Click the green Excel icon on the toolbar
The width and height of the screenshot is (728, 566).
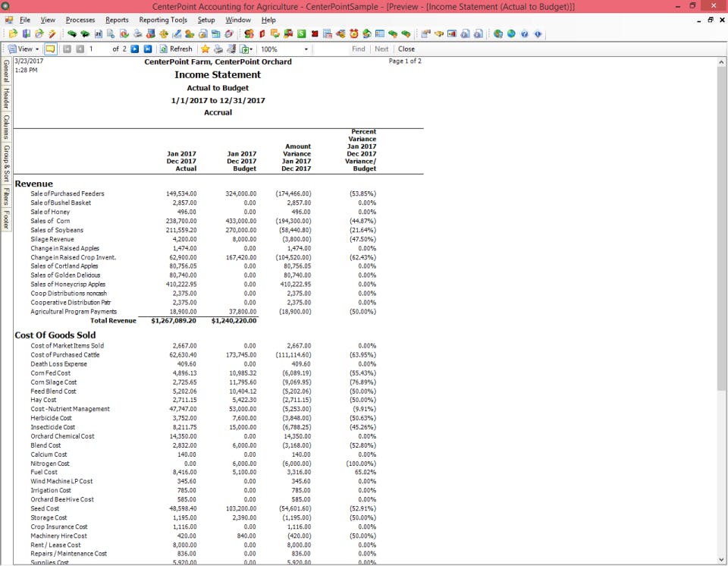pyautogui.click(x=303, y=33)
